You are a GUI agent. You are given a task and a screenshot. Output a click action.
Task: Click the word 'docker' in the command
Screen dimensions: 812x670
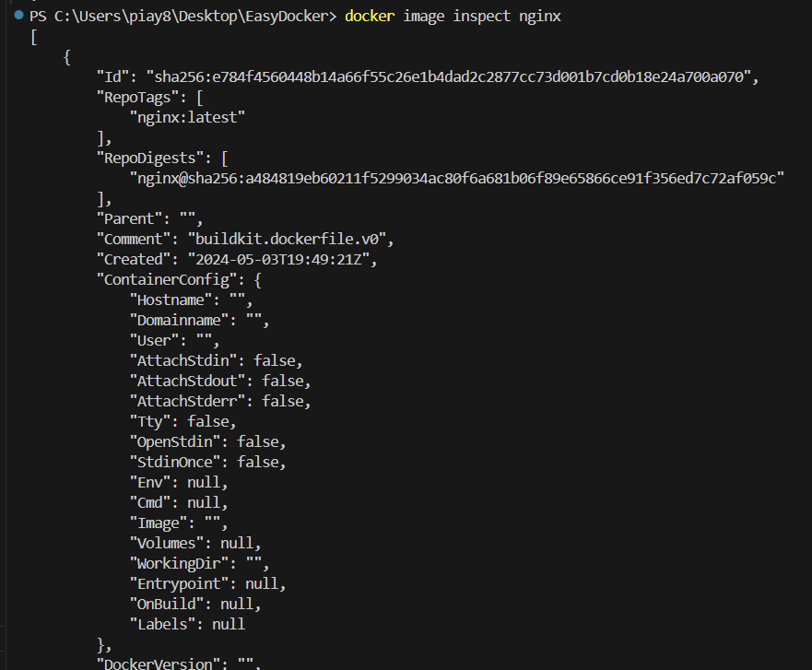tap(370, 17)
